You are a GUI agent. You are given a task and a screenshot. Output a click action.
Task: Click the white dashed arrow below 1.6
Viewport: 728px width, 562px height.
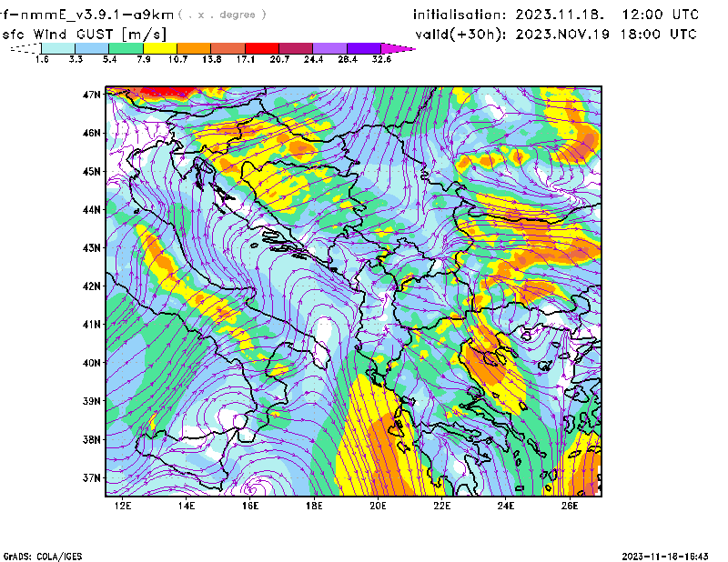click(25, 48)
